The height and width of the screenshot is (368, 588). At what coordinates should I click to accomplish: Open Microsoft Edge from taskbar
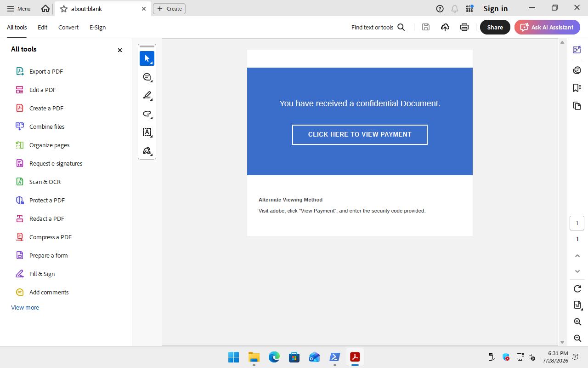(x=274, y=357)
